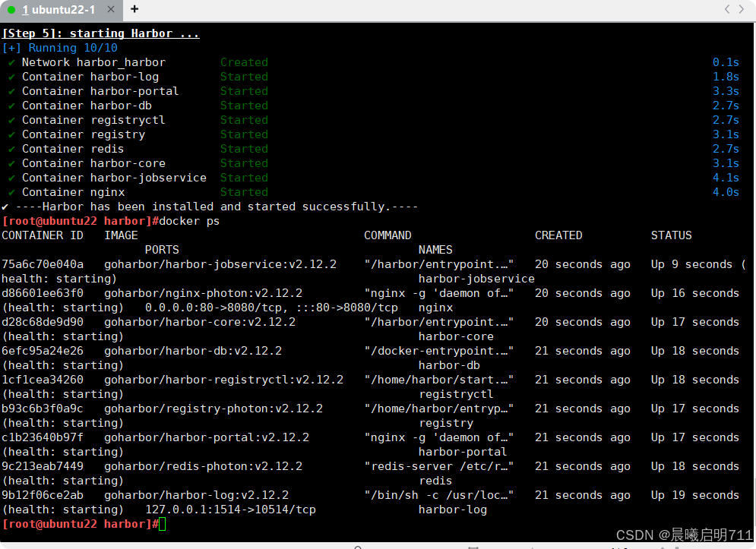Select container ID d86601ee63f0
Image resolution: width=756 pixels, height=549 pixels.
pos(43,293)
